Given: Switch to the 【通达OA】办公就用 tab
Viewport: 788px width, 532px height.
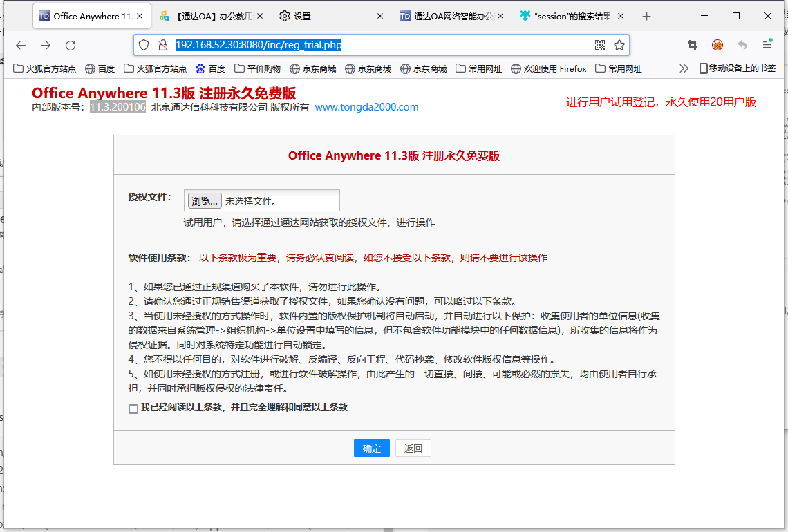Looking at the screenshot, I should pos(210,16).
